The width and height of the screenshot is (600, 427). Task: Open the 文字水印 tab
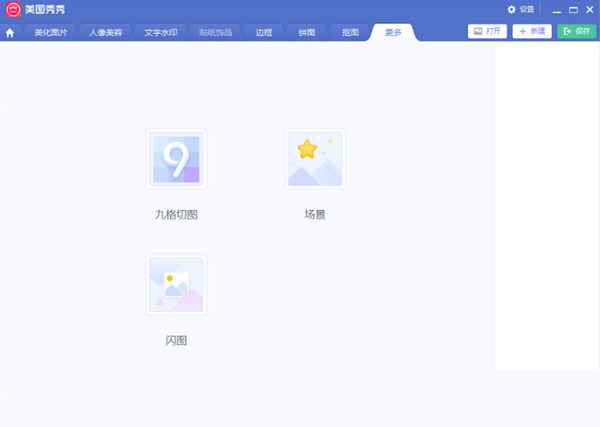161,32
